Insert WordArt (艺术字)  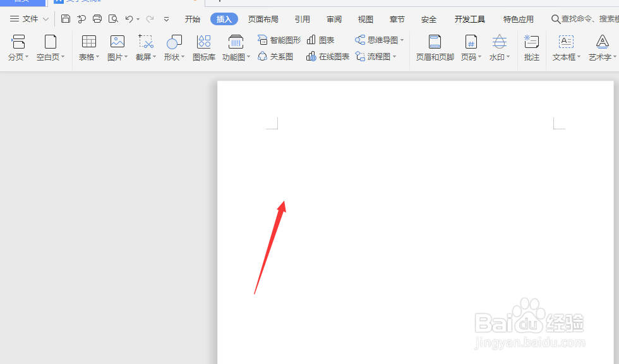tap(603, 48)
